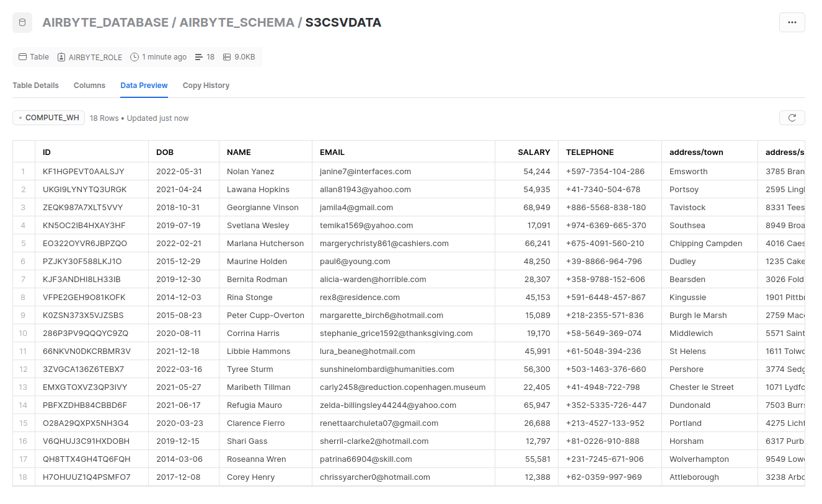Click the role icon next to AIRBYTE_ROLE
This screenshot has width=822, height=504.
click(x=60, y=56)
